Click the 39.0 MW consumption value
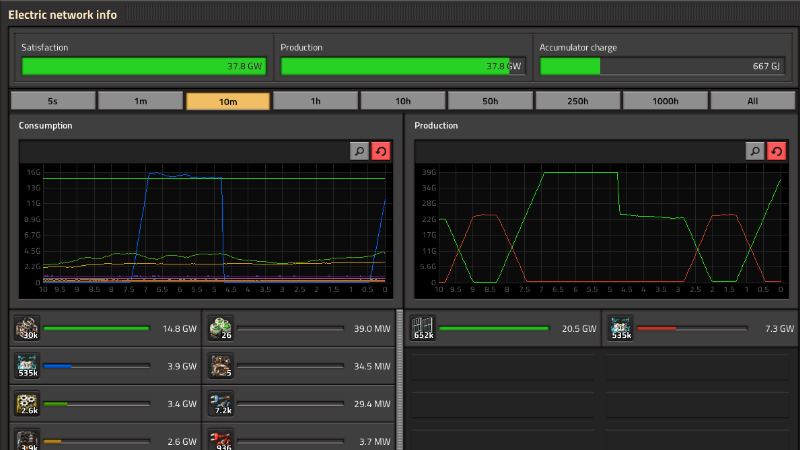 [x=372, y=329]
